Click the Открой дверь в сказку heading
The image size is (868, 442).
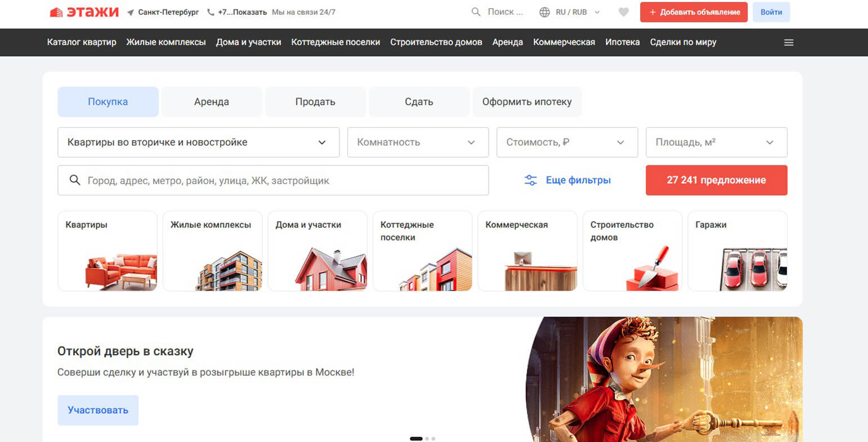(x=126, y=351)
